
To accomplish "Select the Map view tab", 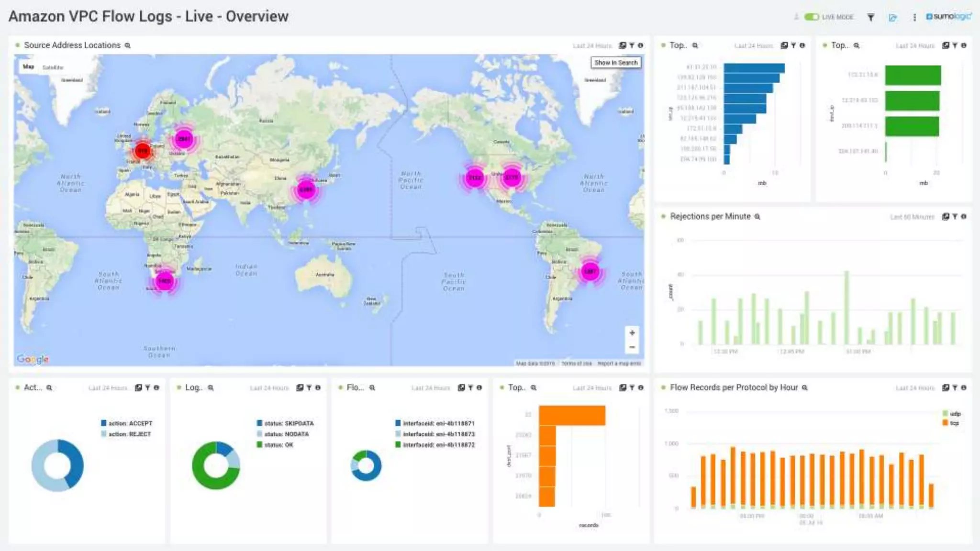I will pyautogui.click(x=28, y=67).
